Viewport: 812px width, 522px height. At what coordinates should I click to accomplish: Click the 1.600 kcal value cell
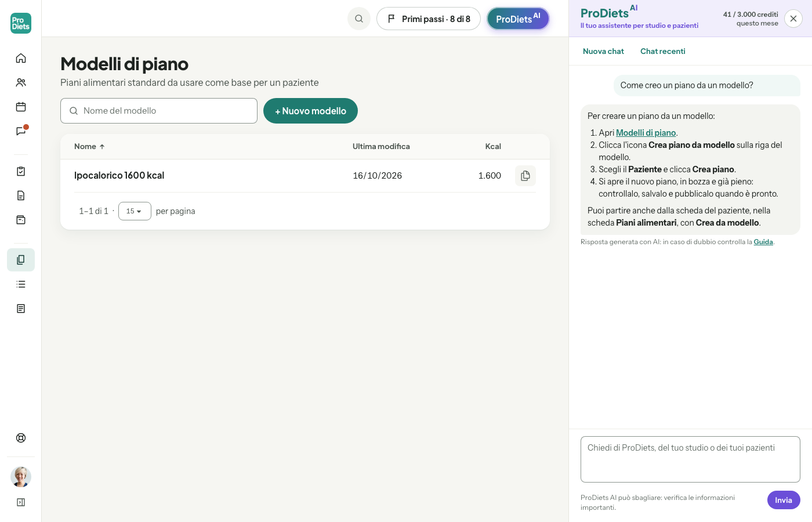coord(490,176)
